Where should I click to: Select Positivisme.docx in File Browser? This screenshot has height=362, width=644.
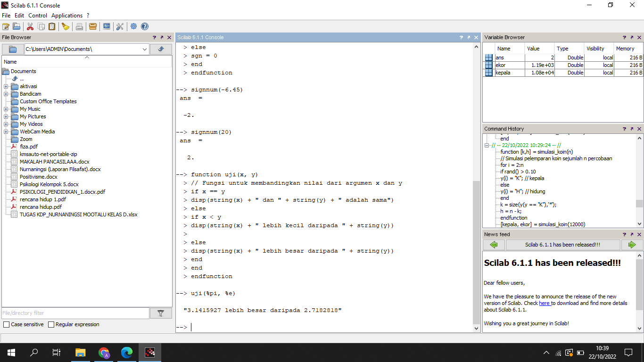tap(39, 177)
